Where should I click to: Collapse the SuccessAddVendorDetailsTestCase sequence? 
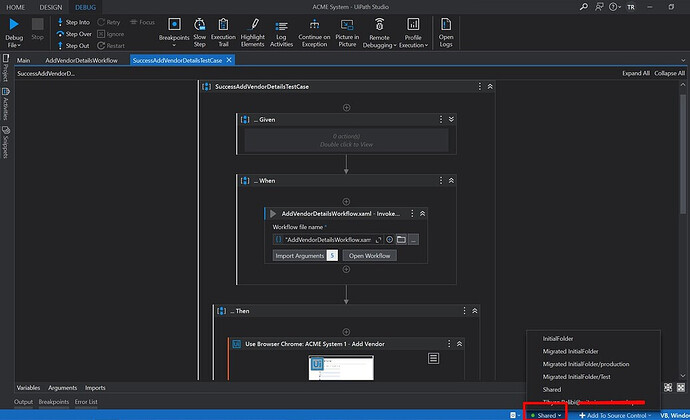(490, 87)
